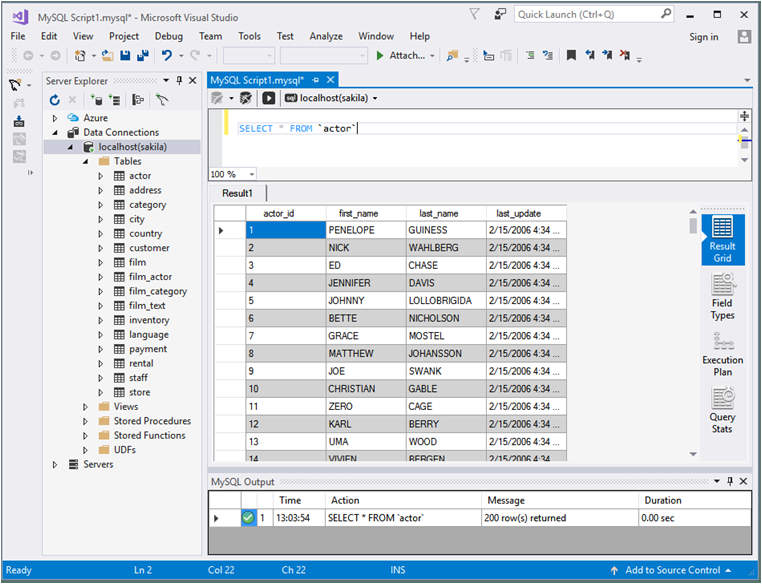Image resolution: width=762 pixels, height=584 pixels.
Task: Click the Attach... button
Action: pyautogui.click(x=401, y=56)
